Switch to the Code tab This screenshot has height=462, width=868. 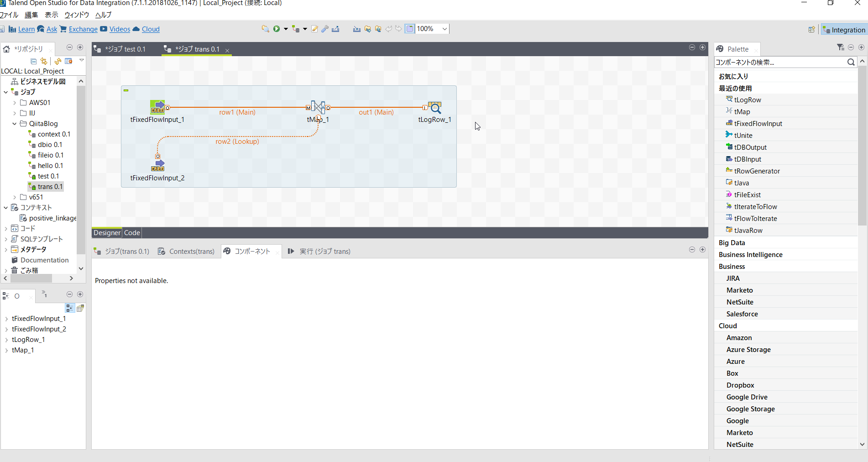131,233
